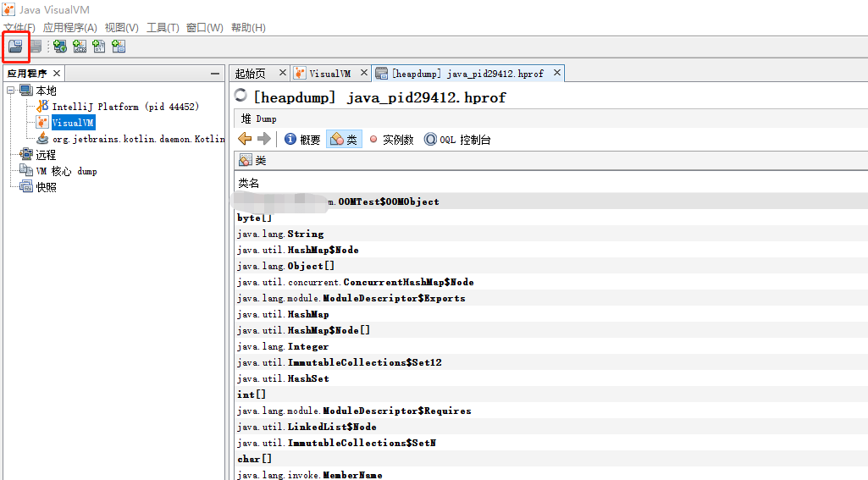Close the heapdump java_pid29412.hprof tab
Viewport: 868px width, 480px height.
(x=557, y=73)
